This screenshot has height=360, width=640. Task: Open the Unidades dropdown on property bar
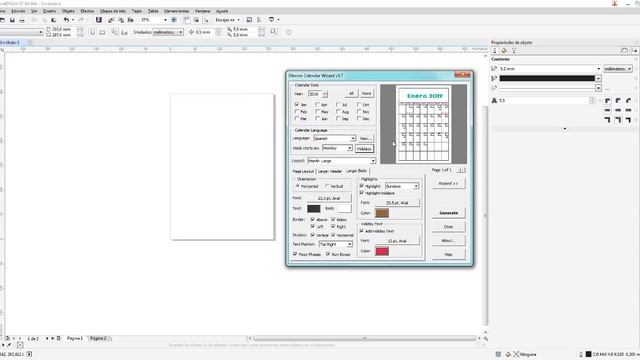click(168, 32)
